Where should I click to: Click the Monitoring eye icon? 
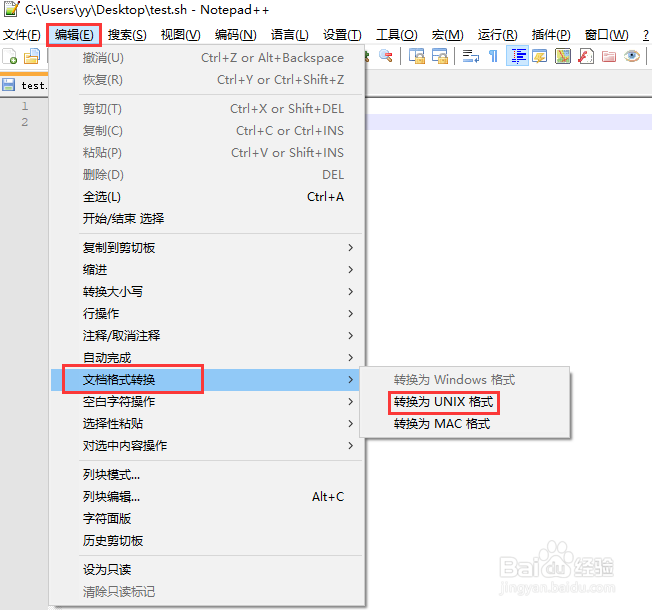(x=632, y=56)
